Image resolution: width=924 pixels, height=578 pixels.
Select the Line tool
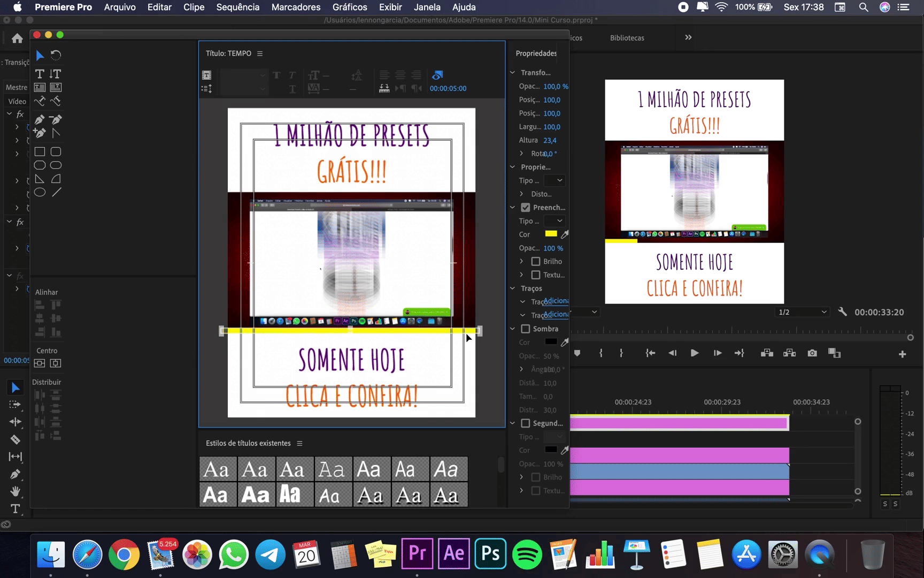coord(56,193)
